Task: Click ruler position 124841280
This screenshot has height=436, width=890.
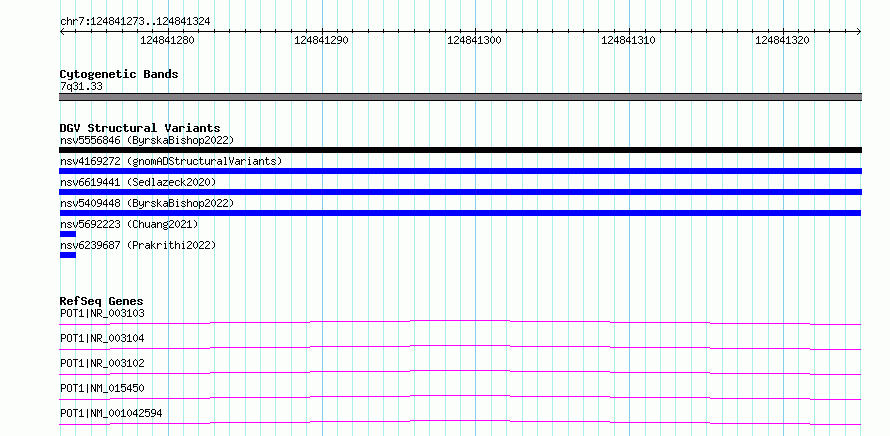Action: (x=167, y=40)
